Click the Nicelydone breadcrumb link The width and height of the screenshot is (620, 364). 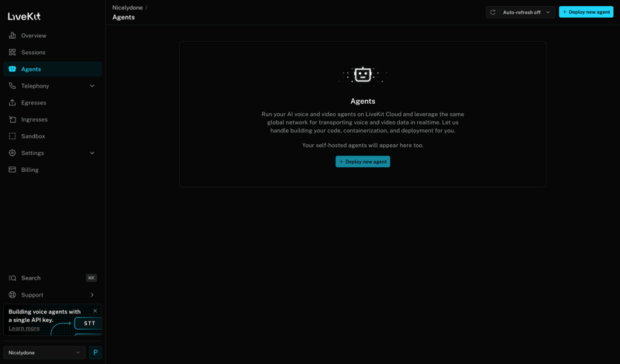(127, 8)
